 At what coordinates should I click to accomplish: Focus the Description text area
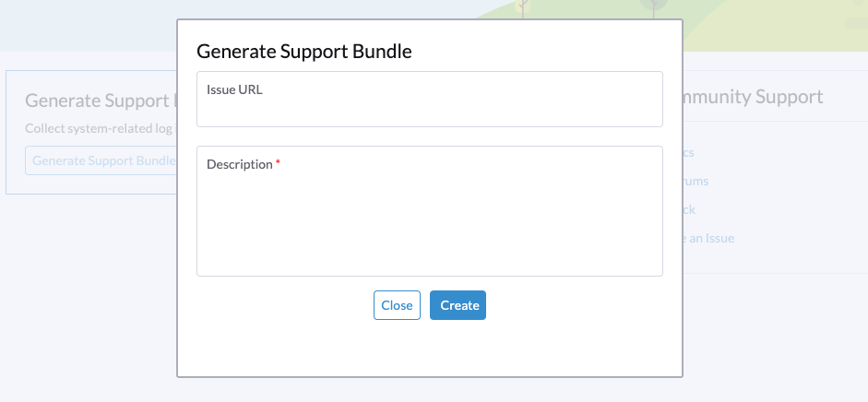429,221
